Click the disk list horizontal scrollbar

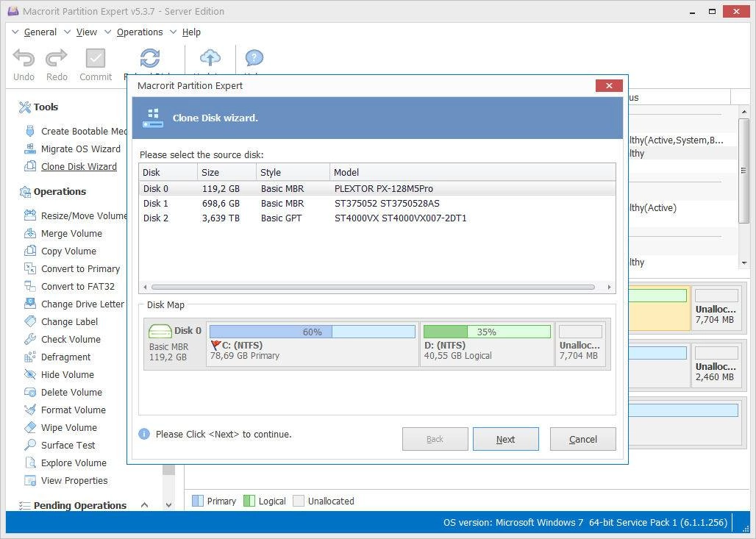pos(373,288)
